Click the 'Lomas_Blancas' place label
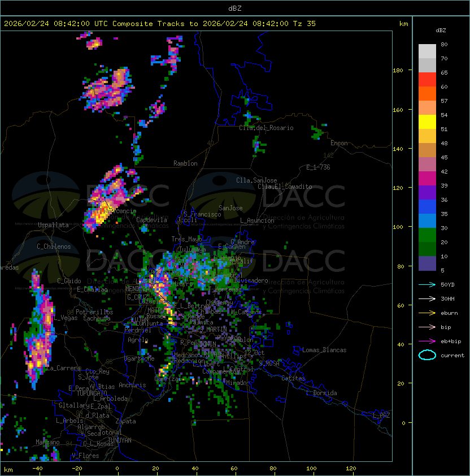 324,350
